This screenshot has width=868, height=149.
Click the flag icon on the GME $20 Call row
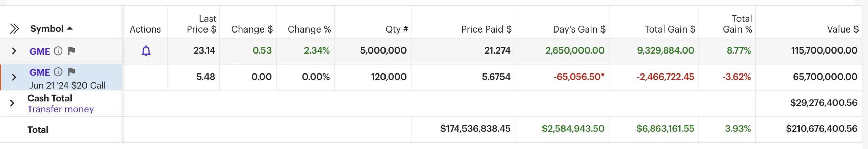click(72, 72)
